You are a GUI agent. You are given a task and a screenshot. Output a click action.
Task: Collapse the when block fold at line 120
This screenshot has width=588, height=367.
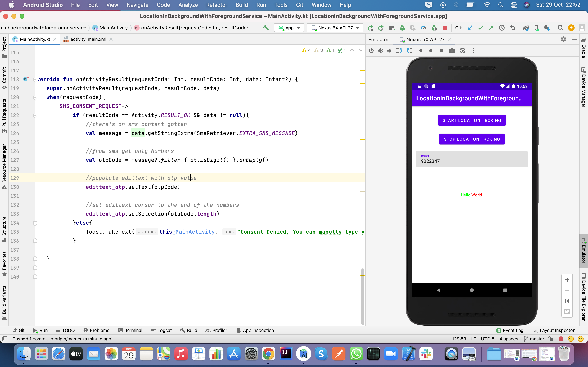pyautogui.click(x=36, y=98)
